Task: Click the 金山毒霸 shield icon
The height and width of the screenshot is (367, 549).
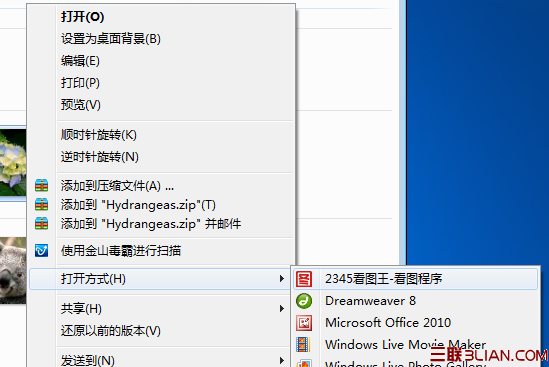Action: point(41,250)
